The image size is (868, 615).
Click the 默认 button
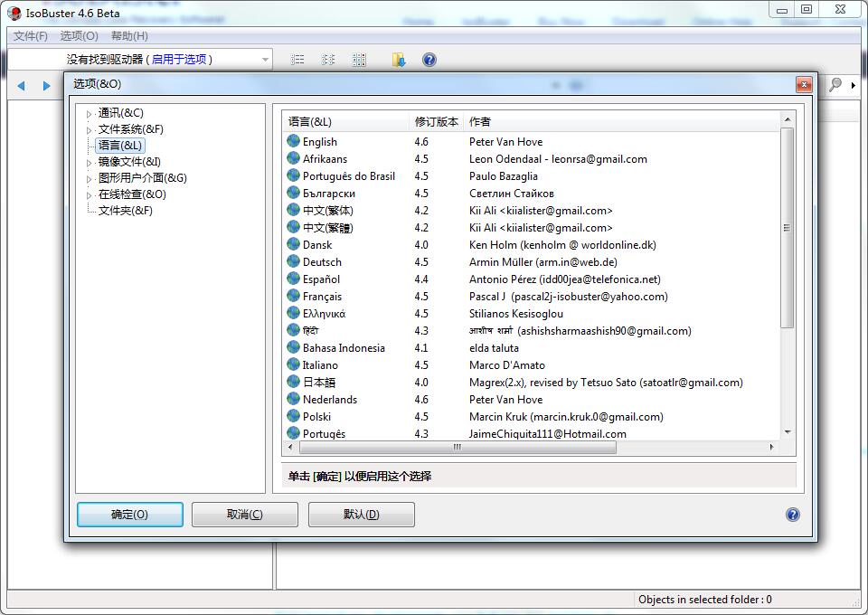point(361,515)
